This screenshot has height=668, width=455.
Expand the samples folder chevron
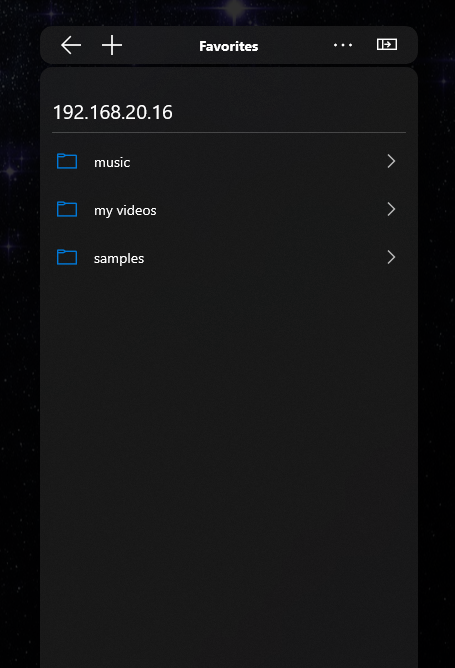click(391, 257)
